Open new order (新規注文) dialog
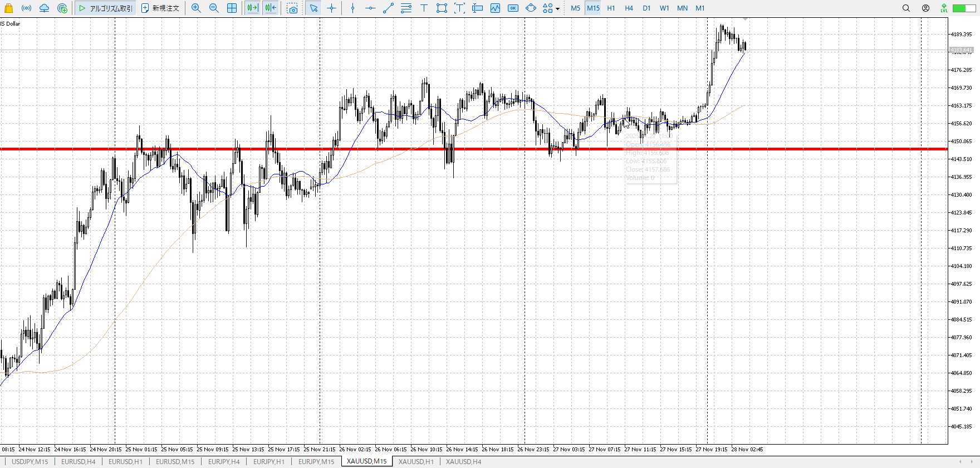This screenshot has height=468, width=980. [x=160, y=8]
